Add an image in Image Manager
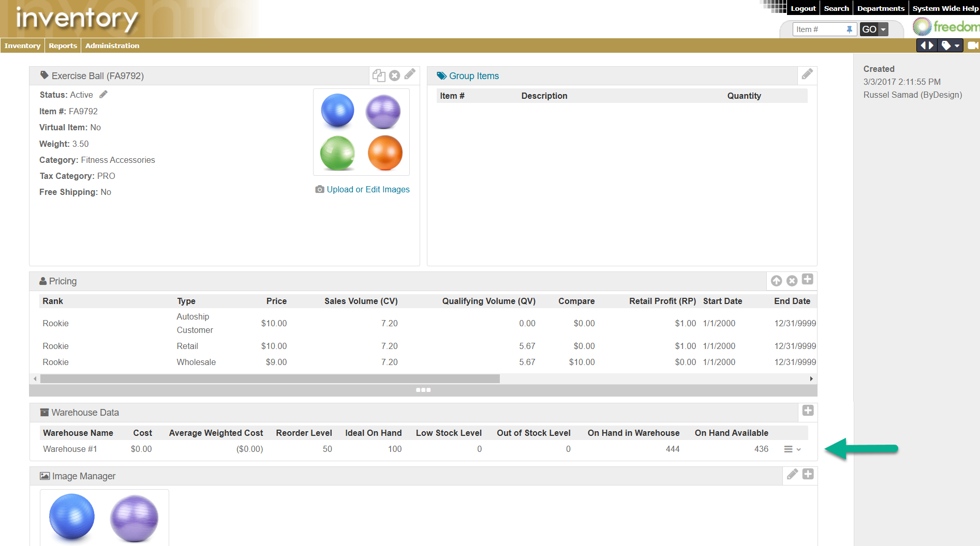Viewport: 980px width, 546px height. pos(808,474)
